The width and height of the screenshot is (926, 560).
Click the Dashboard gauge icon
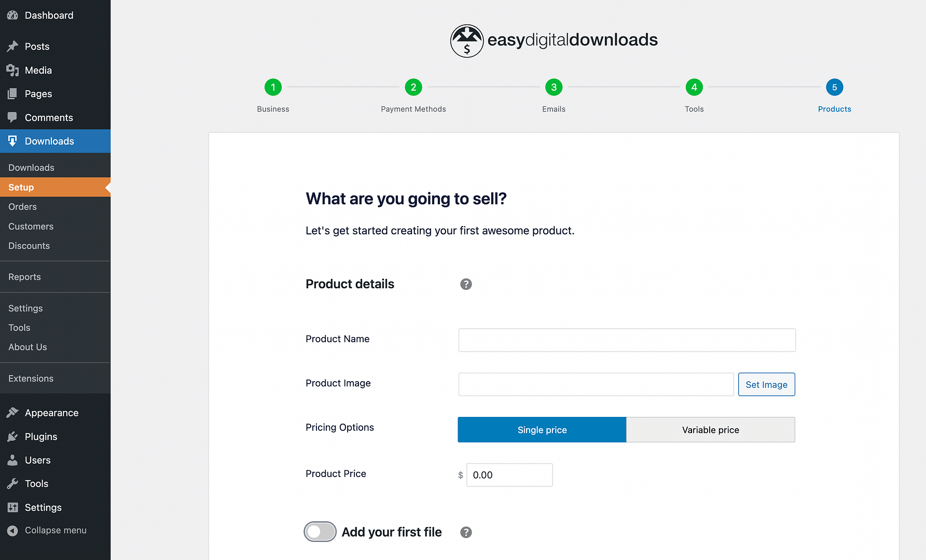click(x=12, y=15)
